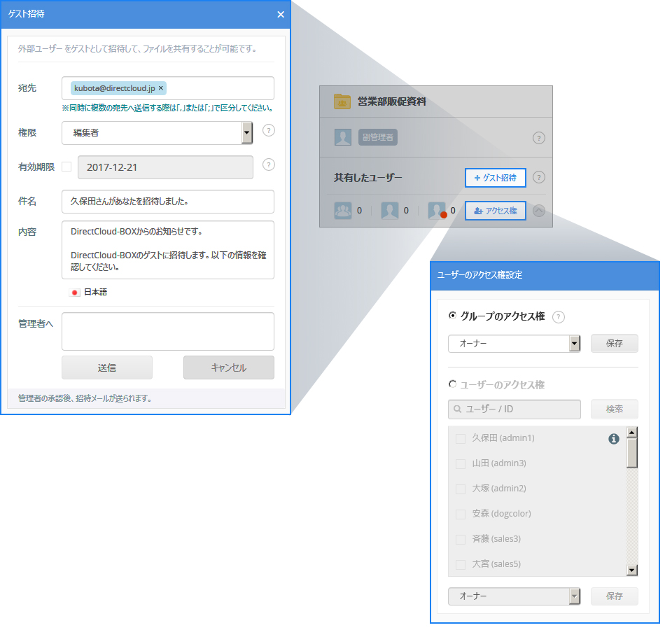
Task: Click the ユーザー / ID search field
Action: (x=514, y=409)
